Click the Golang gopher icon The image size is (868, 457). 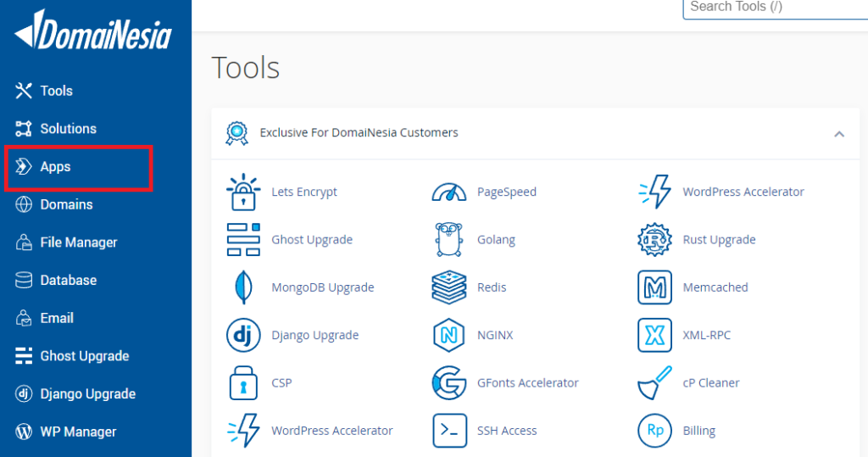(448, 240)
